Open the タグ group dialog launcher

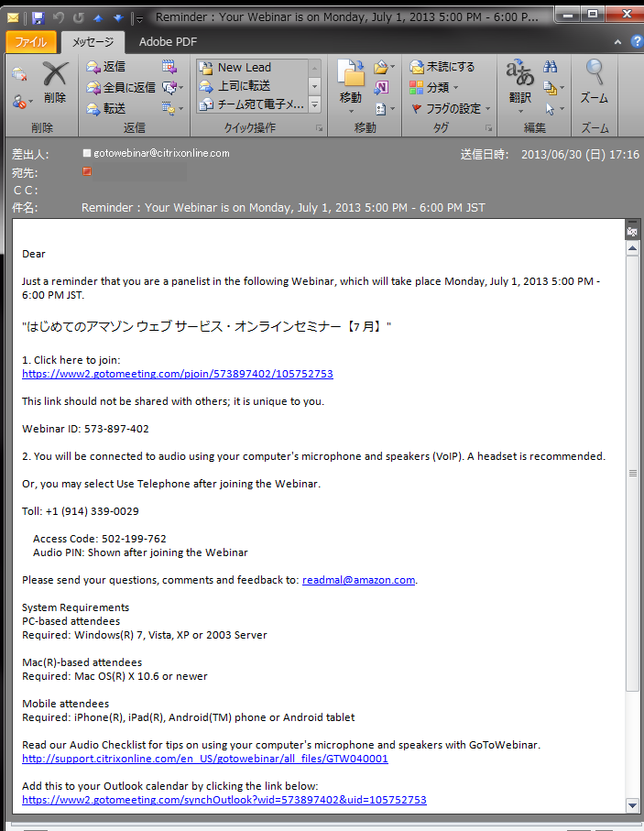[x=488, y=128]
